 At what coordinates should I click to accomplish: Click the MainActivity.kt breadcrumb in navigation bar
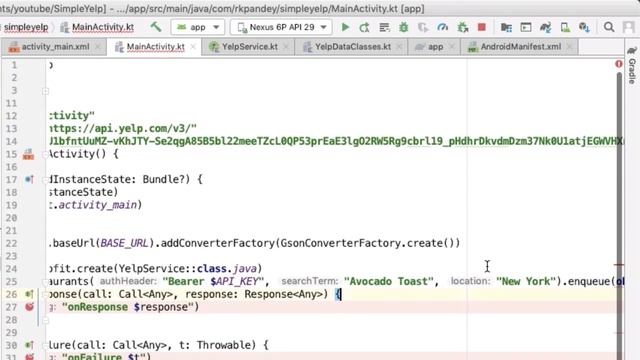click(103, 27)
